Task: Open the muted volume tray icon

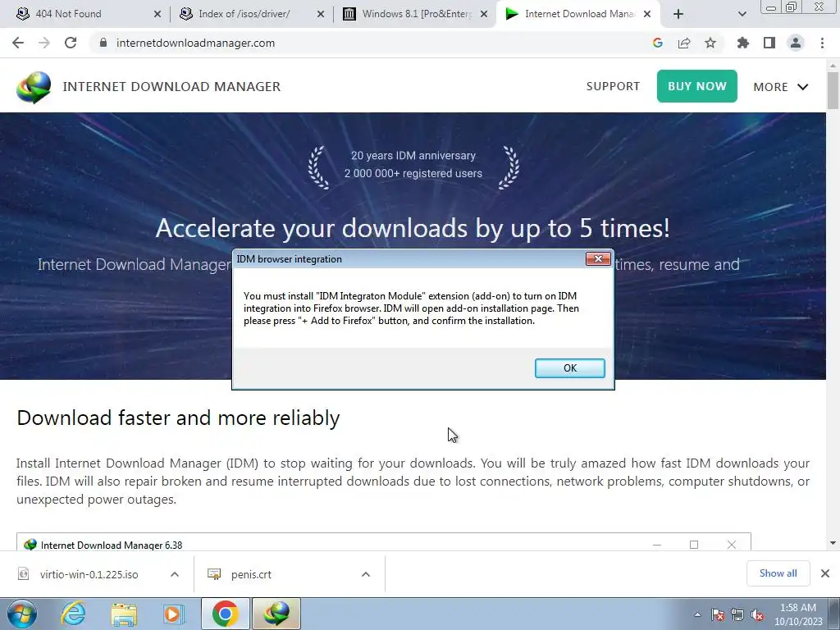Action: tap(757, 614)
